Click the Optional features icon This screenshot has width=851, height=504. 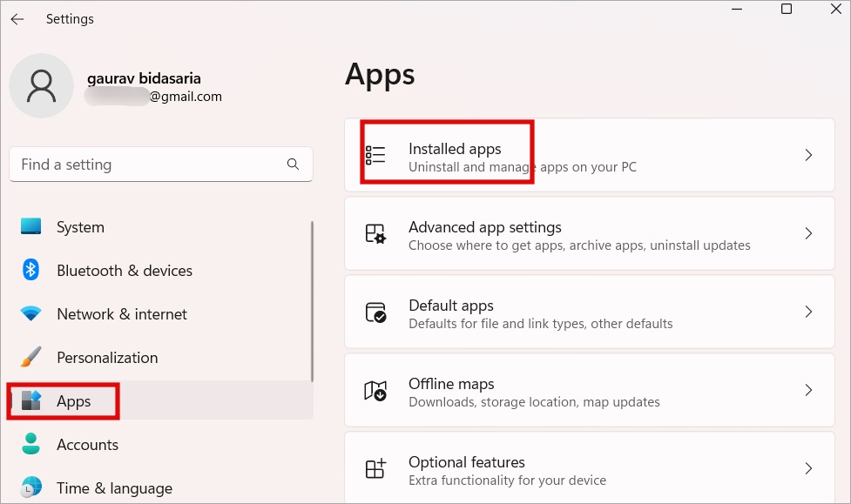click(x=375, y=469)
